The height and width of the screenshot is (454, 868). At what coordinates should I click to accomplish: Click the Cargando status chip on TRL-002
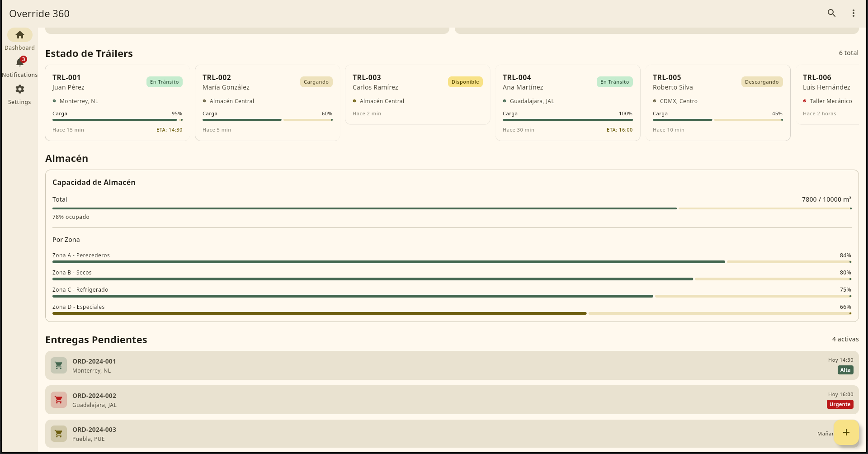[x=316, y=82]
